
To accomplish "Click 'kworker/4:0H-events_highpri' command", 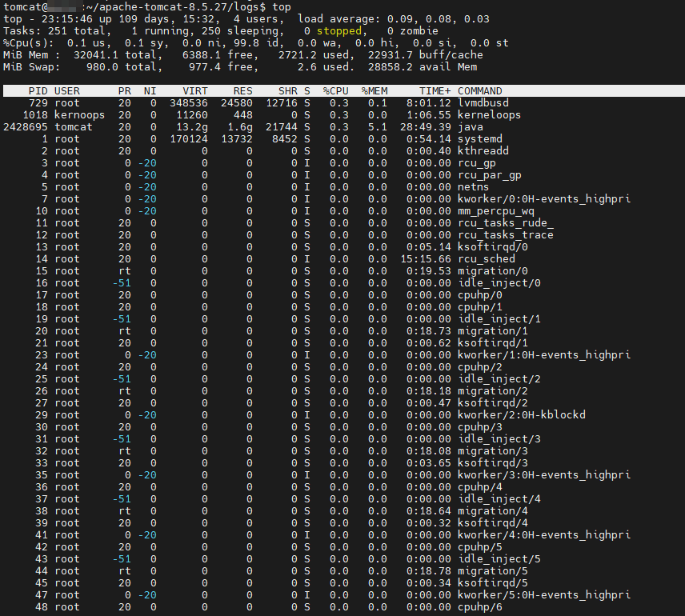I will pos(544,535).
